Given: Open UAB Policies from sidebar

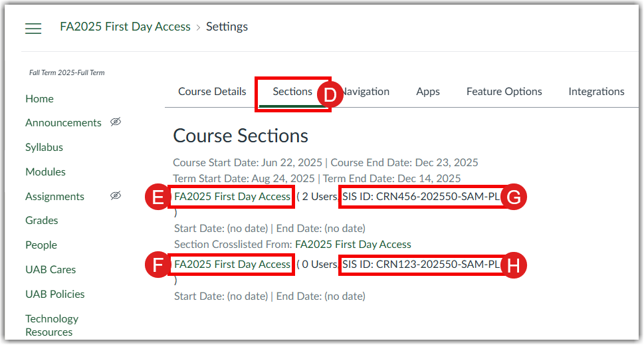Looking at the screenshot, I should coord(54,294).
